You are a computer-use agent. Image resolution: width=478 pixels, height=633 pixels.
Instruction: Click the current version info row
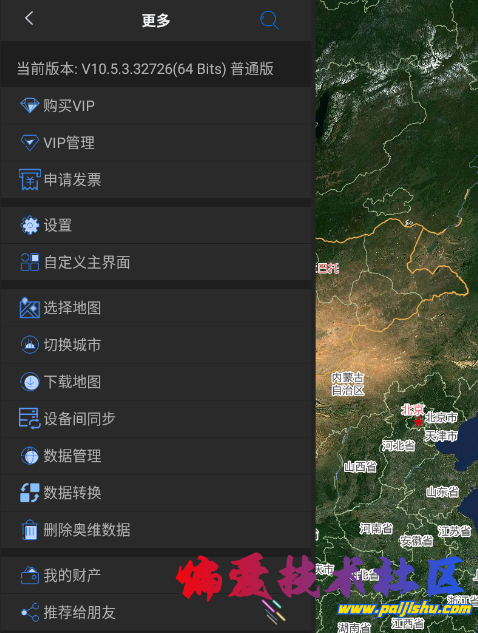pos(156,69)
